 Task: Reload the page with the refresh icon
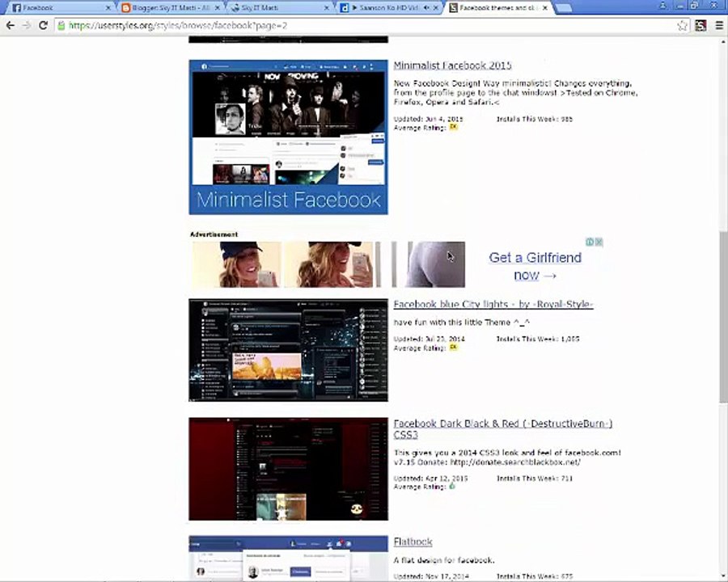coord(43,26)
